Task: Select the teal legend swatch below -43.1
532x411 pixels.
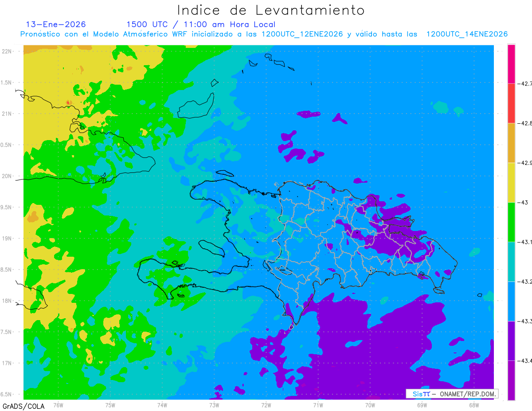Action: [511, 262]
